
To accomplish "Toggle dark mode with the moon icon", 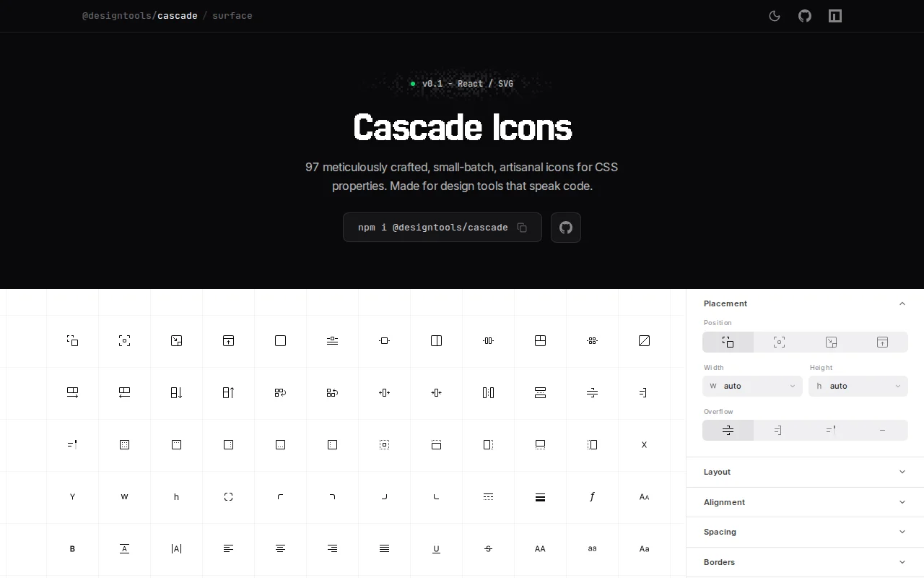I will [x=775, y=16].
